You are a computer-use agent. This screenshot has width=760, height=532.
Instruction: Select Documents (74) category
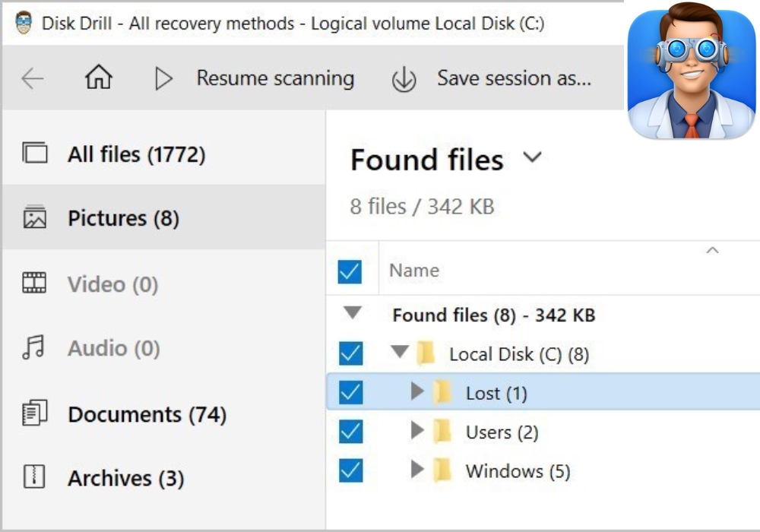tap(164, 414)
